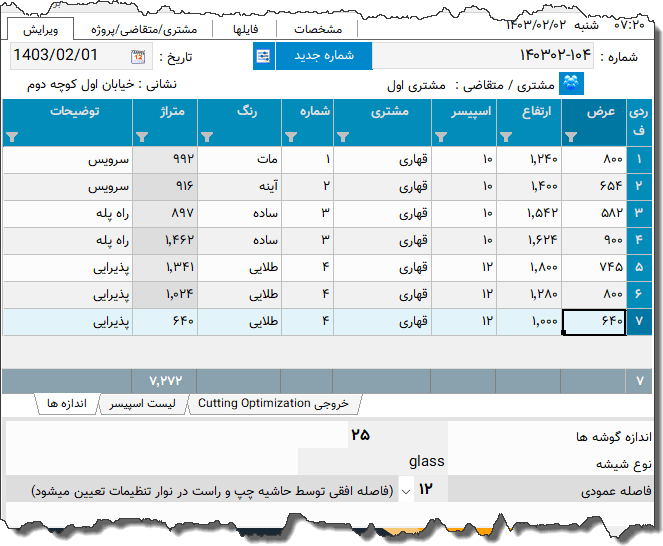Filter the رنگ column
This screenshot has width=663, height=546.
coord(207,137)
